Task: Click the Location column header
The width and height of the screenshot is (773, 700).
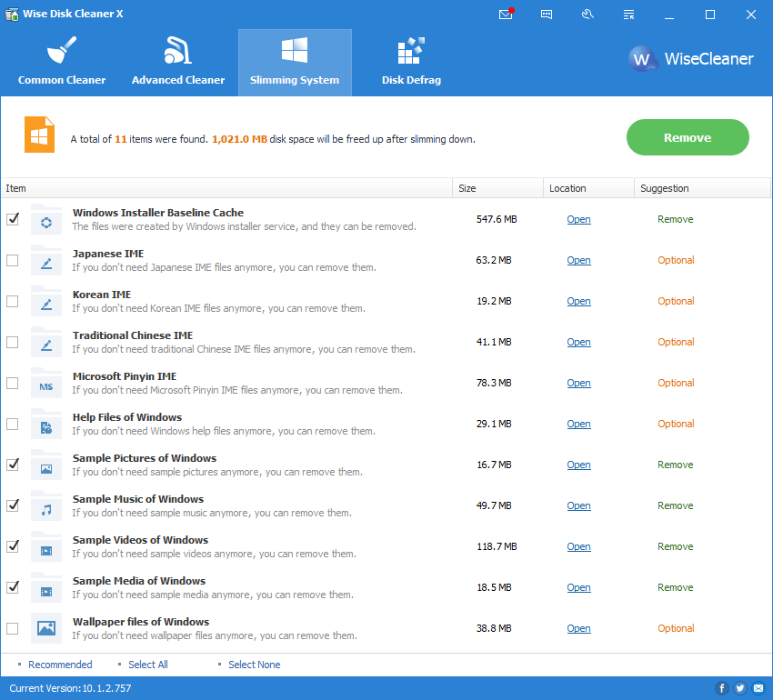Action: [588, 188]
